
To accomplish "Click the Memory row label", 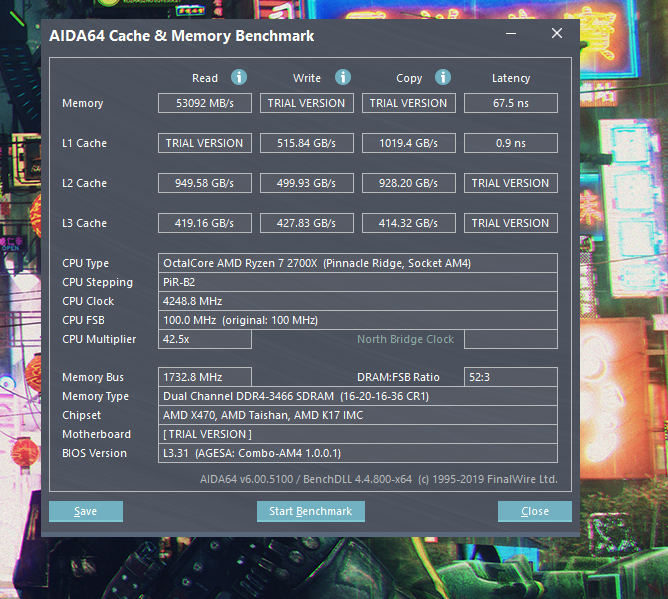I will coord(83,104).
